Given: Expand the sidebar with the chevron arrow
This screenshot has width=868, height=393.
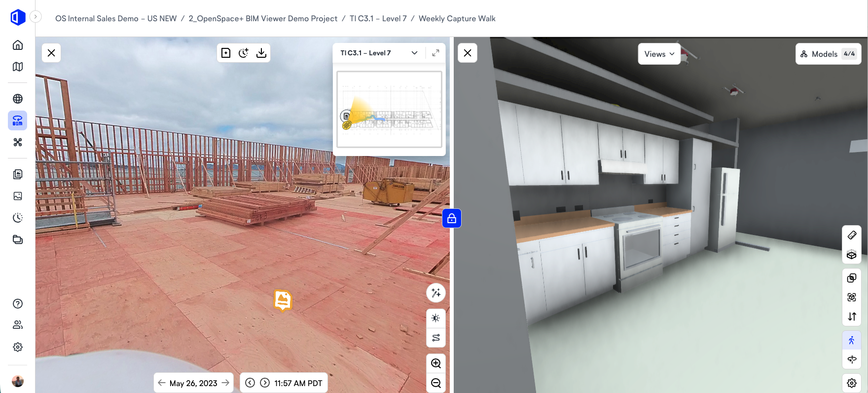Looking at the screenshot, I should click(x=36, y=17).
